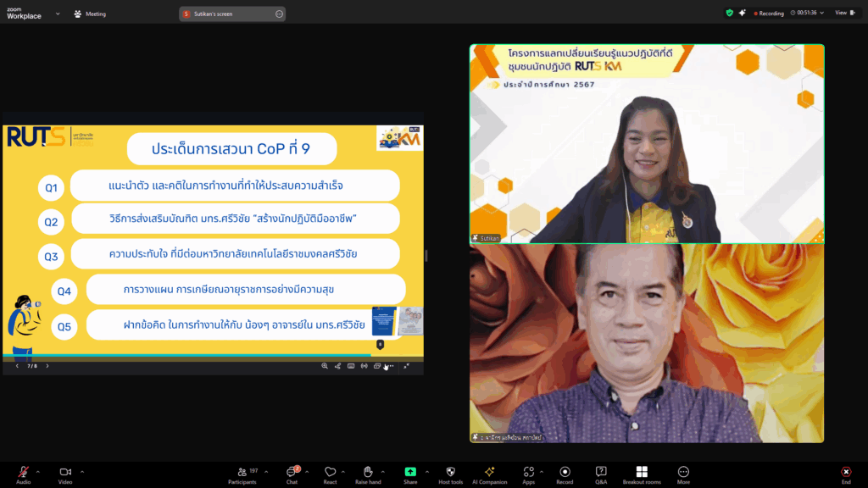The image size is (868, 488).
Task: Expand the Participants options arrow
Action: [266, 472]
